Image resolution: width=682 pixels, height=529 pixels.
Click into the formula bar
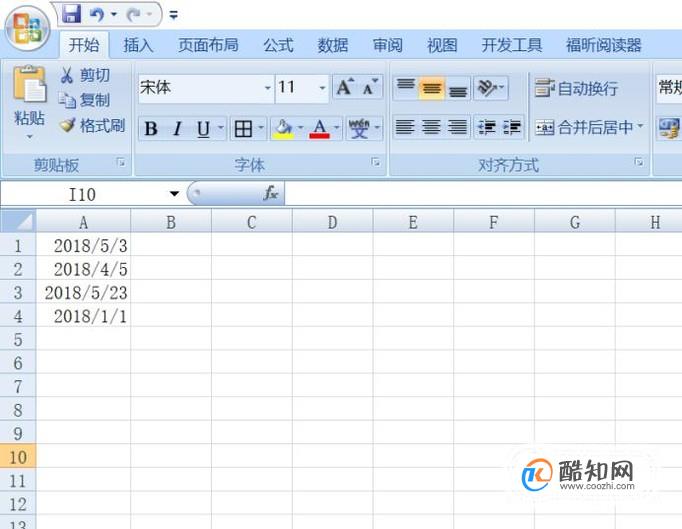coord(483,193)
